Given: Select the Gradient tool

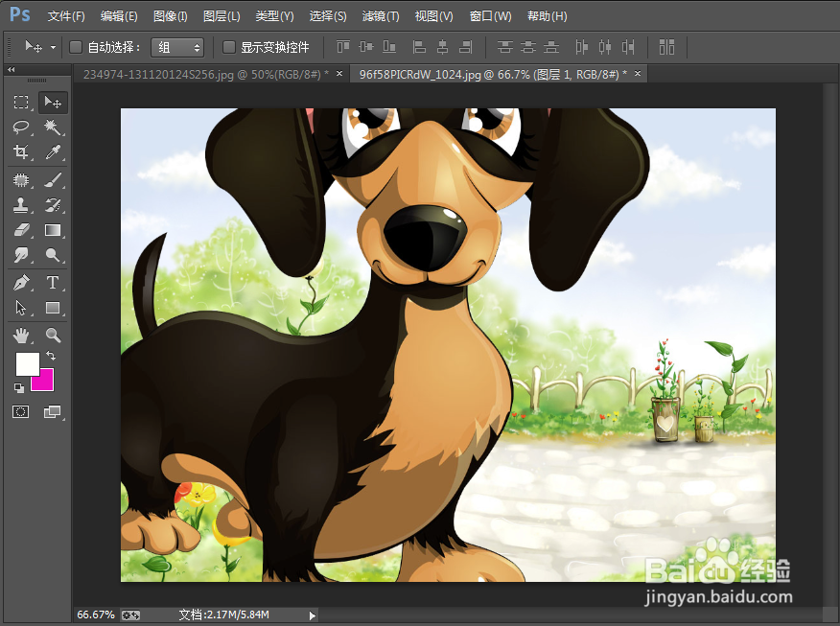Looking at the screenshot, I should pyautogui.click(x=53, y=230).
